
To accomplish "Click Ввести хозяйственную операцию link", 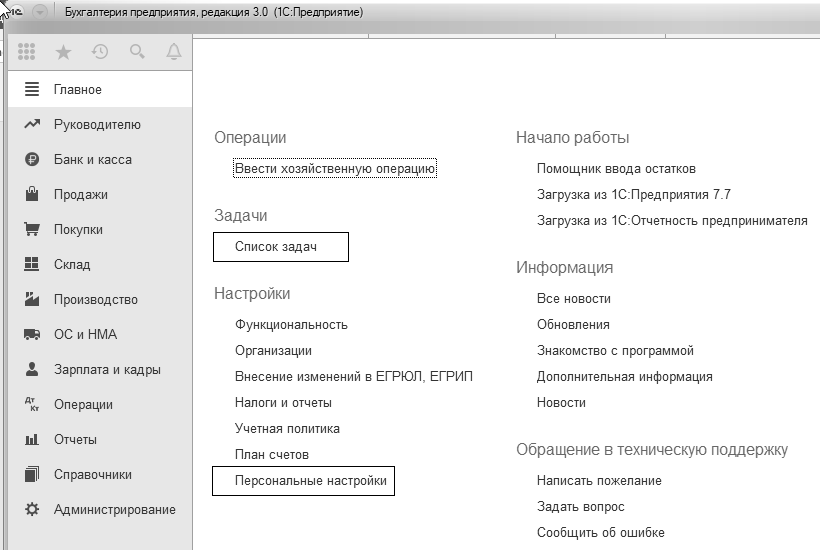I will (335, 168).
